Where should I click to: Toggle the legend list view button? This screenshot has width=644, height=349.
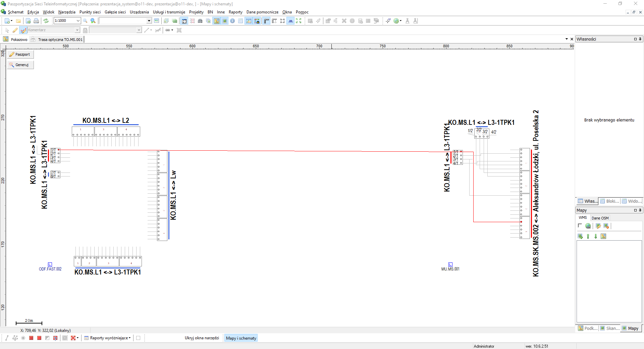[x=184, y=21]
